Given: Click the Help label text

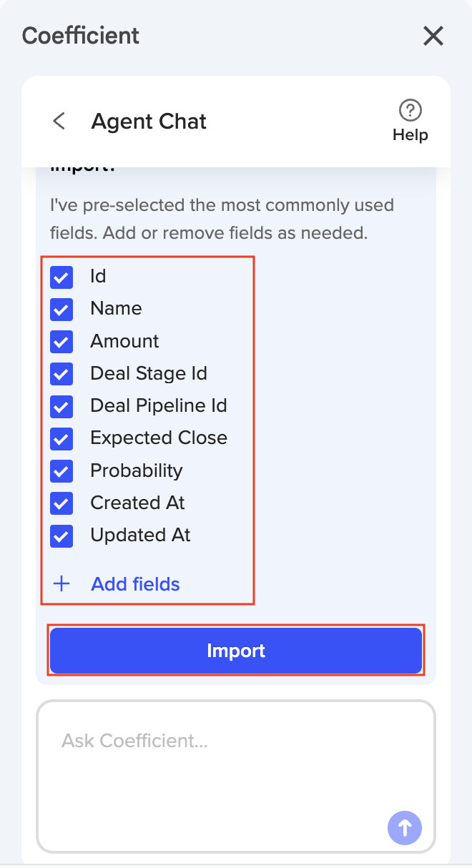Looking at the screenshot, I should pos(410,135).
